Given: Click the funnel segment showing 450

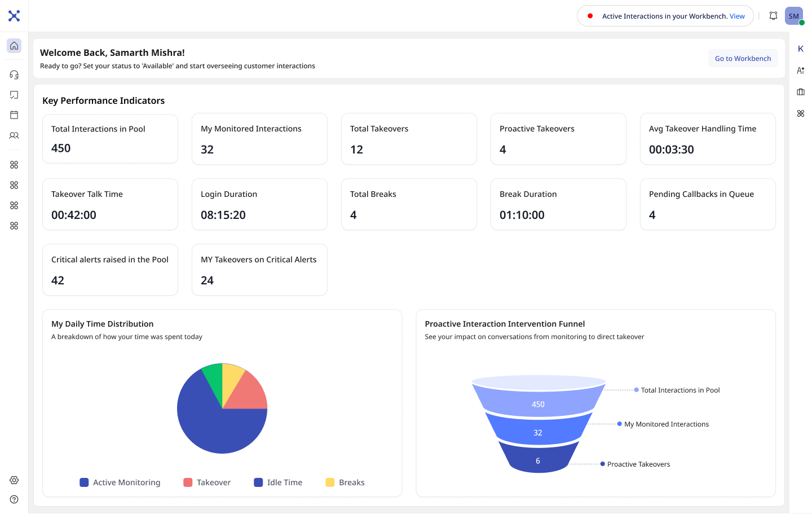Looking at the screenshot, I should coord(539,403).
